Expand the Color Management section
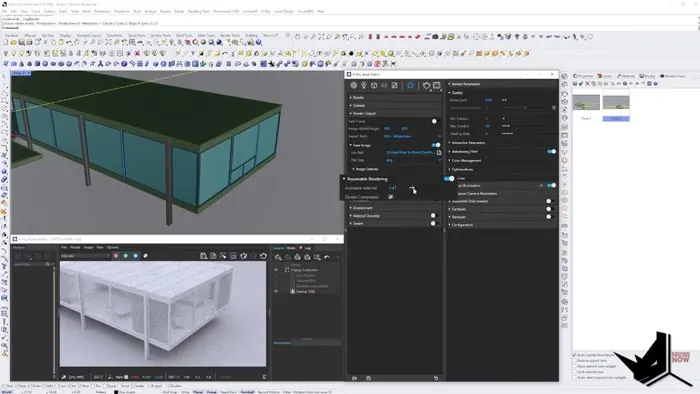700x394 pixels. [465, 161]
